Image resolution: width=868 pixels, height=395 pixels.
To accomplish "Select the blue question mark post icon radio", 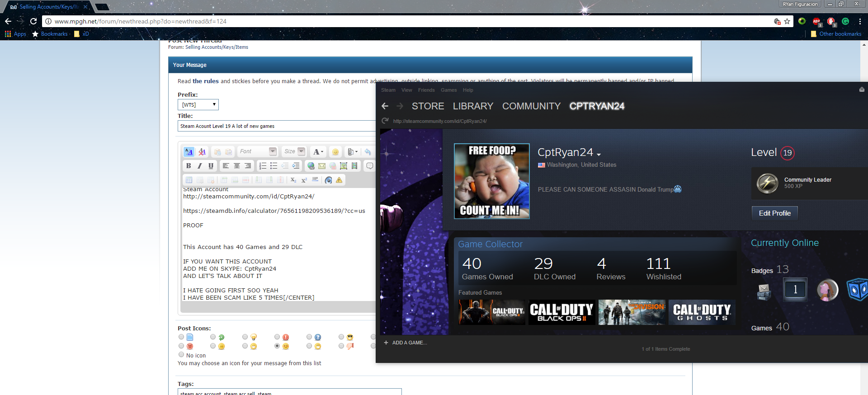I will [309, 337].
